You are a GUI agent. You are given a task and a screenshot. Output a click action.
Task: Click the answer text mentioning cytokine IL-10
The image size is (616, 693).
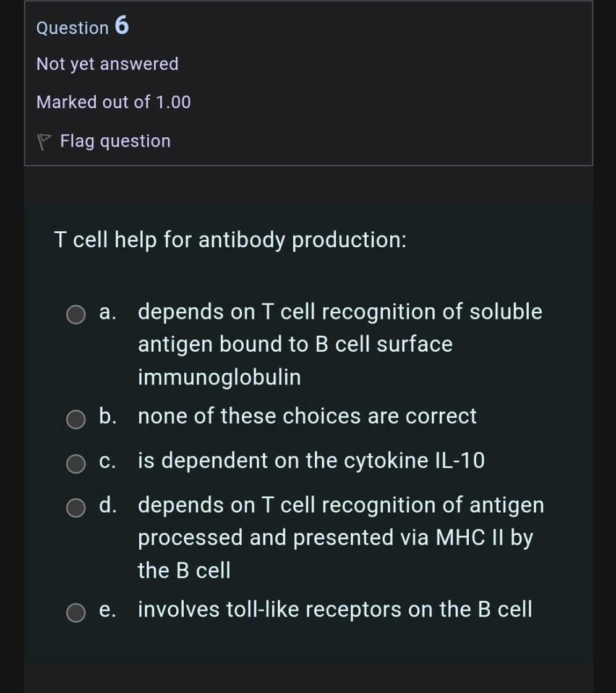point(311,461)
